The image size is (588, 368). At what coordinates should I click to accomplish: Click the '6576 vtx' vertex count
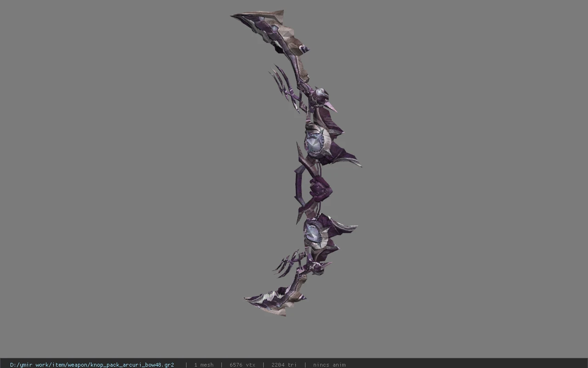[243, 365]
